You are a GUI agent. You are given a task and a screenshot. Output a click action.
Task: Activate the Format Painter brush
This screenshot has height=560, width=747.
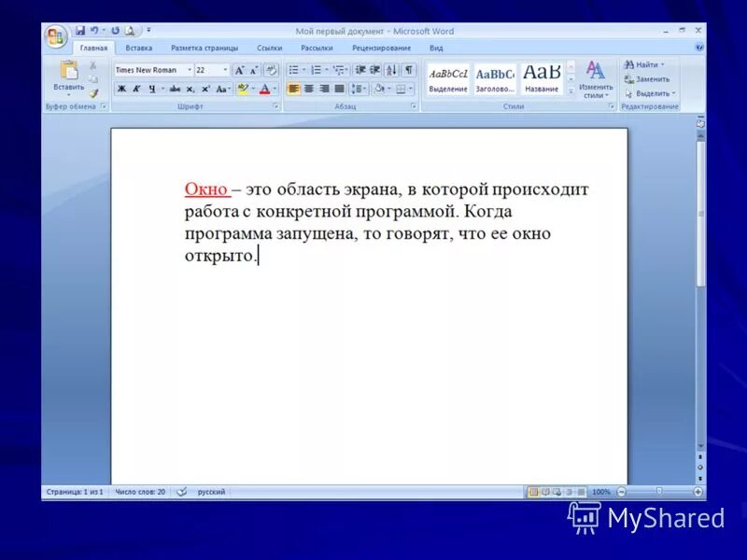[93, 92]
